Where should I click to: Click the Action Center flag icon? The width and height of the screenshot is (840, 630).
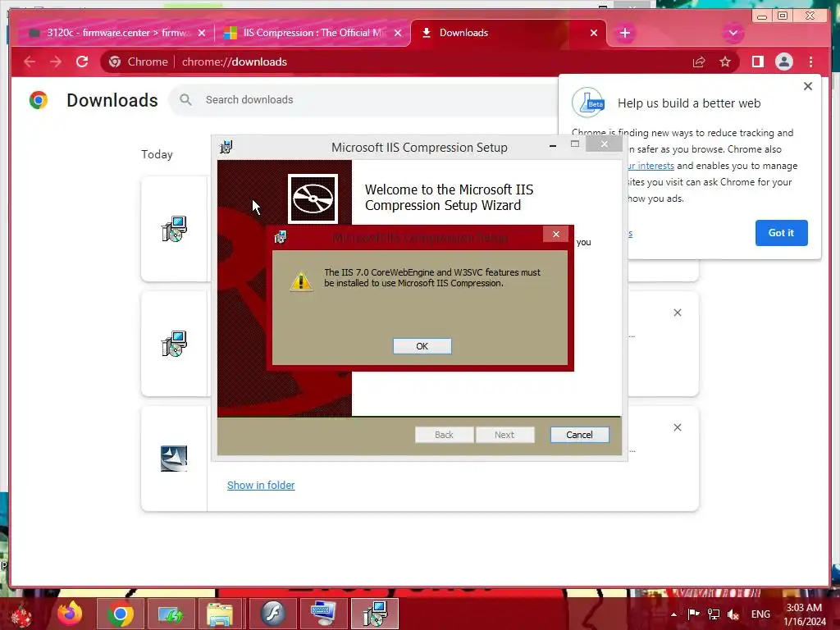[x=693, y=614]
